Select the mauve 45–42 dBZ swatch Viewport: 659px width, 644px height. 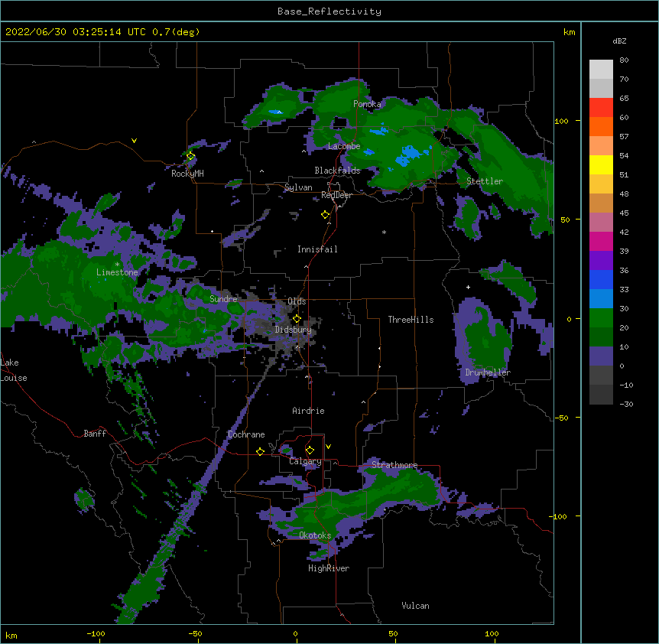pos(601,222)
